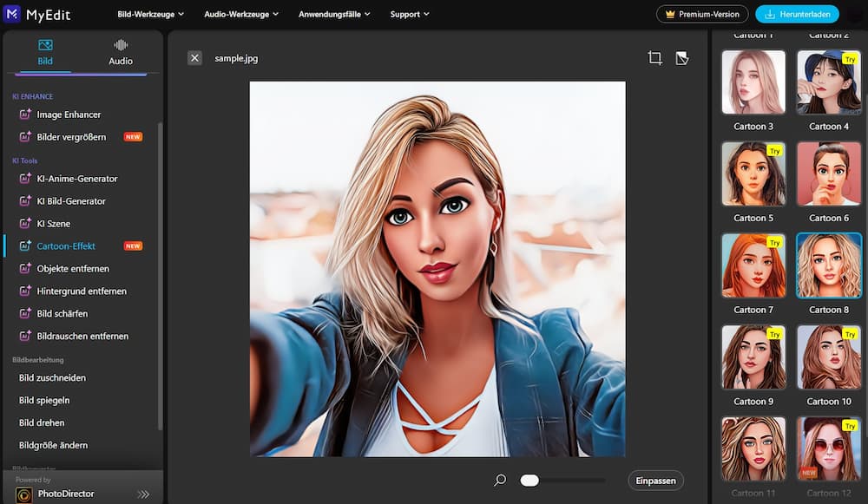The width and height of the screenshot is (868, 504).
Task: Click the left sidebar scrollbar
Action: point(160,276)
